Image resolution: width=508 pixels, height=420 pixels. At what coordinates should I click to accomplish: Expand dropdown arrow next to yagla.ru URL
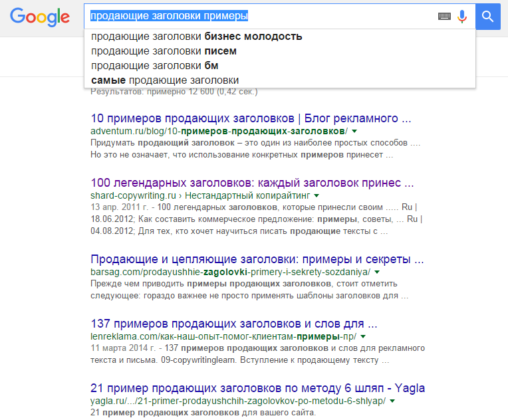click(392, 401)
